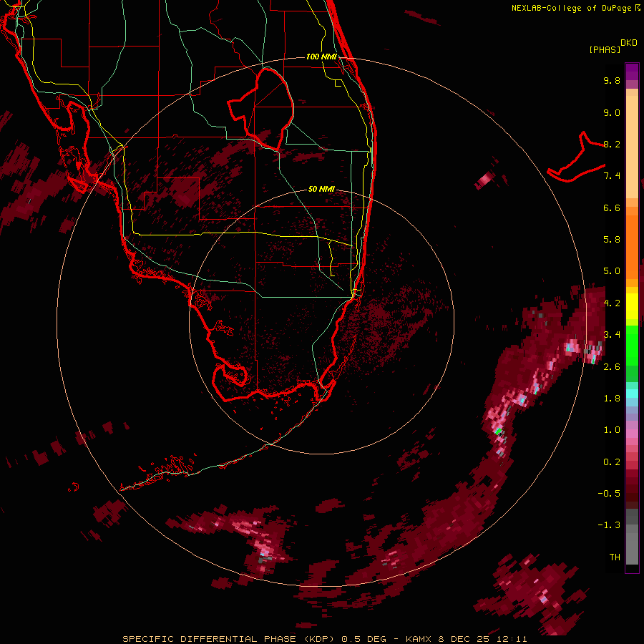Click the TH legend label
The width and height of the screenshot is (644, 644).
tap(615, 557)
